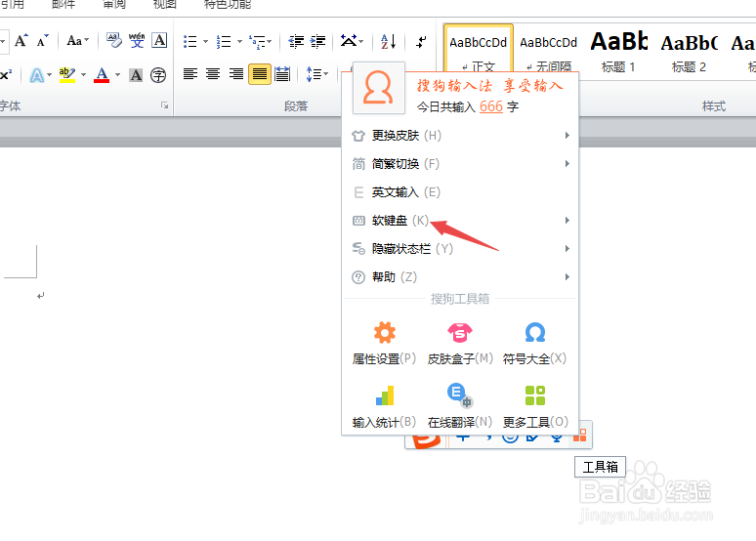Image resolution: width=756 pixels, height=541 pixels.
Task: Open the Line Spacing dropdown
Action: click(317, 74)
